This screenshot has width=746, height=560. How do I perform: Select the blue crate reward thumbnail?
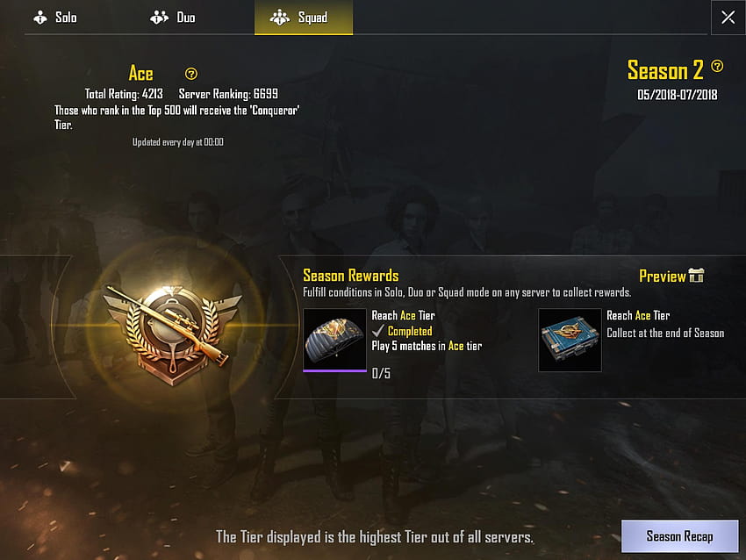(570, 340)
